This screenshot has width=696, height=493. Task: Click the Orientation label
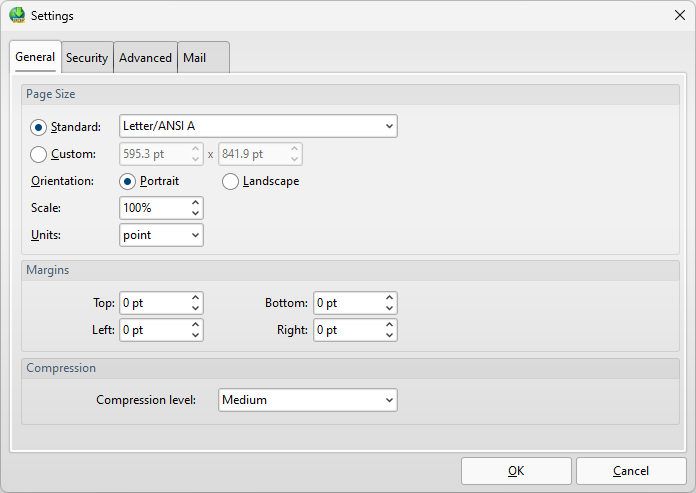click(63, 181)
